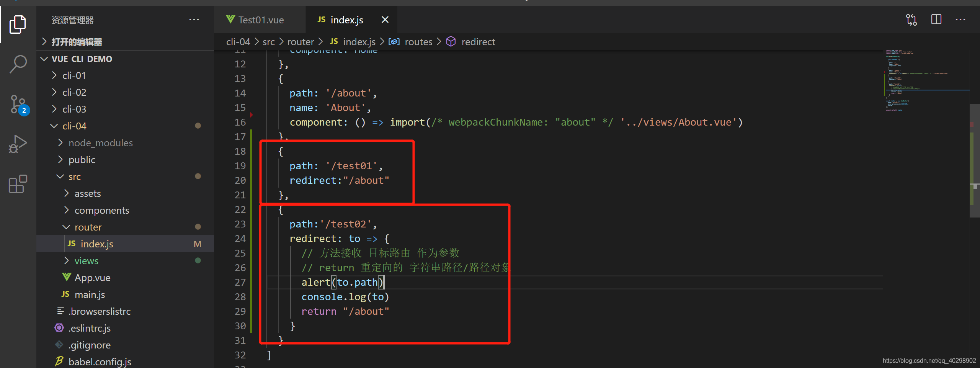Image resolution: width=980 pixels, height=368 pixels.
Task: Click cli-04 in the breadcrumb
Action: (238, 41)
